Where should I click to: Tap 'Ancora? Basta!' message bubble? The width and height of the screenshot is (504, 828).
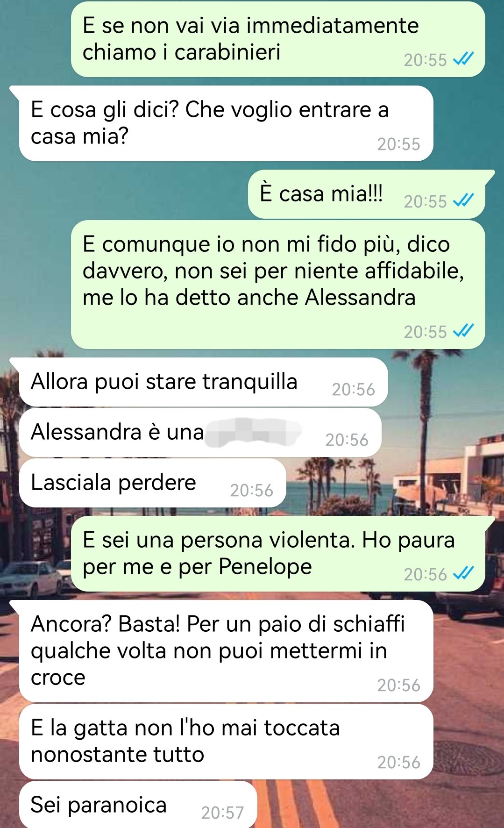pos(226,651)
